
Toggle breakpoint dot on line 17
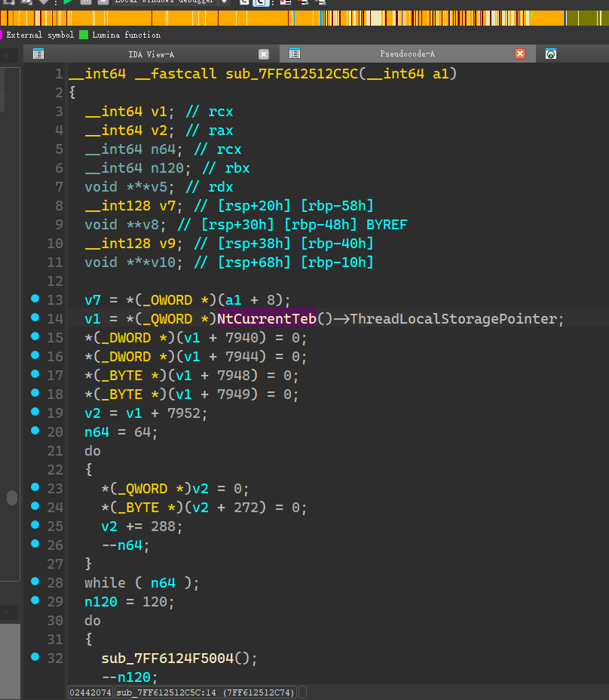tap(35, 374)
